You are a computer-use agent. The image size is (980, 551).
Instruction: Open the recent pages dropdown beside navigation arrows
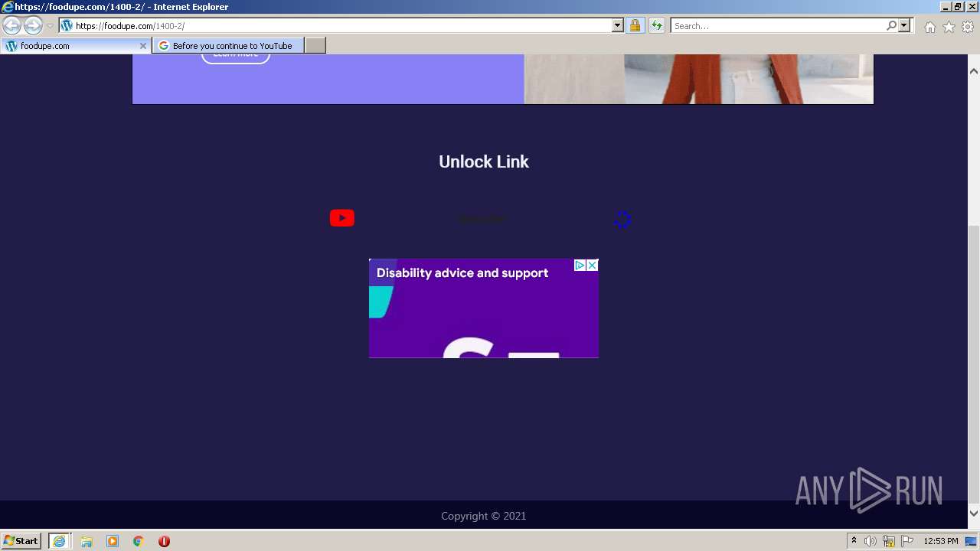(x=50, y=26)
